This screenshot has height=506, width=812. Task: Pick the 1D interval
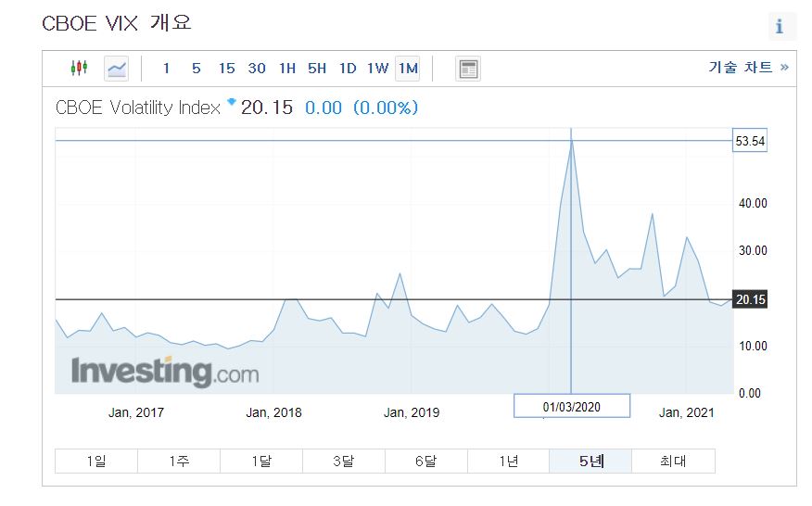[348, 69]
